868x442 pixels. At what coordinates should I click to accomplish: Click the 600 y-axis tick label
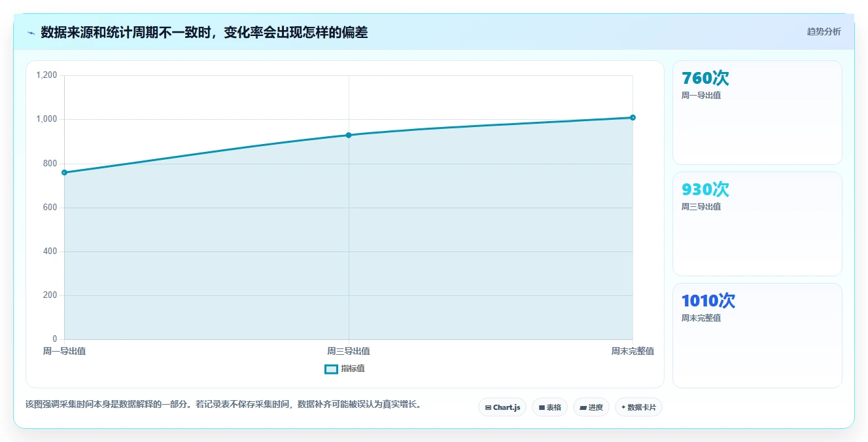51,208
